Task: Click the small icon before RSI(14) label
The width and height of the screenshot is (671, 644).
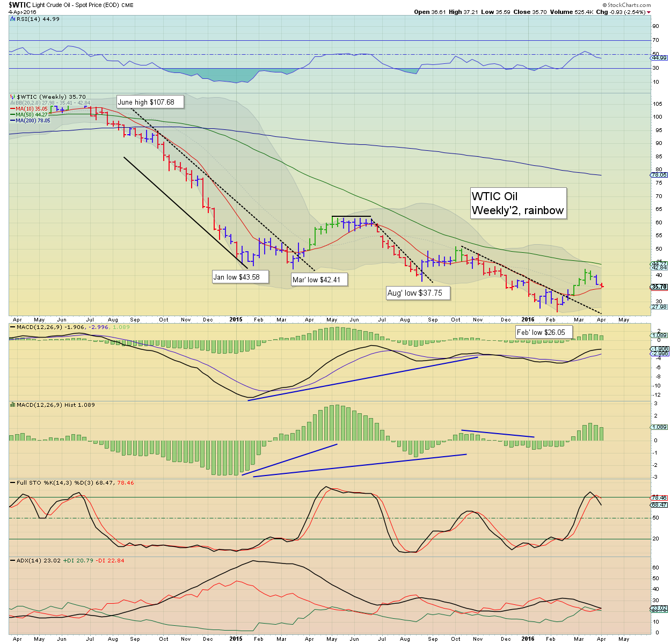Action: (12, 19)
